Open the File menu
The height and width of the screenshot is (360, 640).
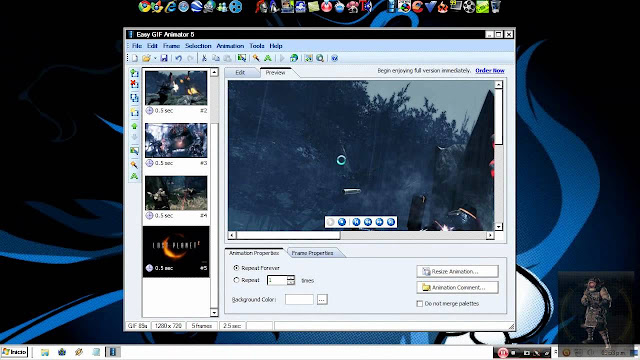coord(137,46)
